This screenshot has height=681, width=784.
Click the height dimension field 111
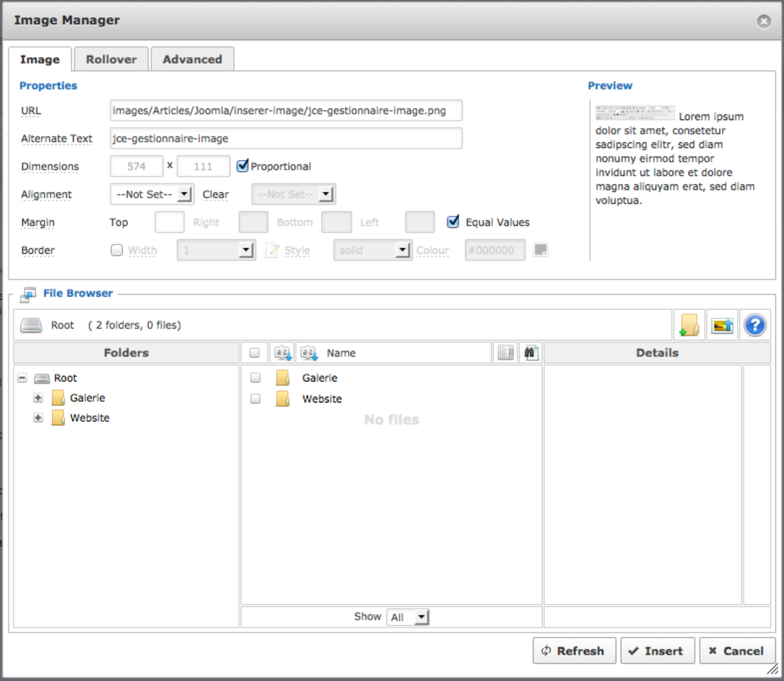(203, 166)
